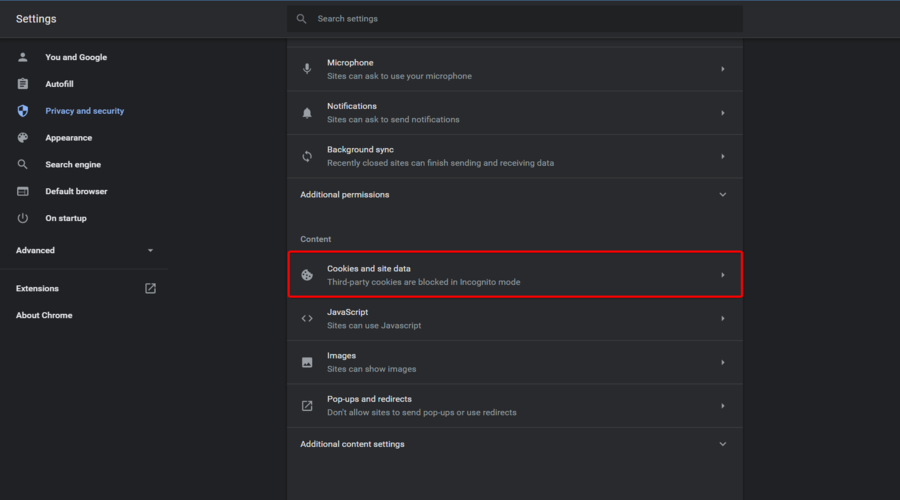This screenshot has width=900, height=500.
Task: Click the magnifier icon in the search settings bar
Action: pyautogui.click(x=301, y=19)
